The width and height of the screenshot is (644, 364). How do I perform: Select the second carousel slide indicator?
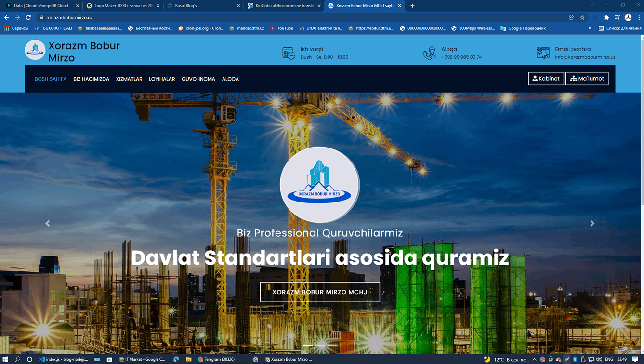320,345
